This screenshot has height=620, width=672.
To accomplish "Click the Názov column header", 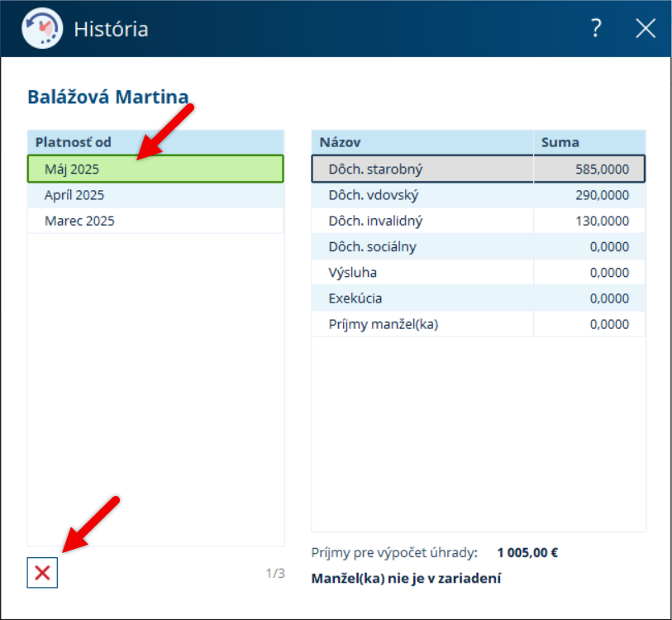I will 422,142.
